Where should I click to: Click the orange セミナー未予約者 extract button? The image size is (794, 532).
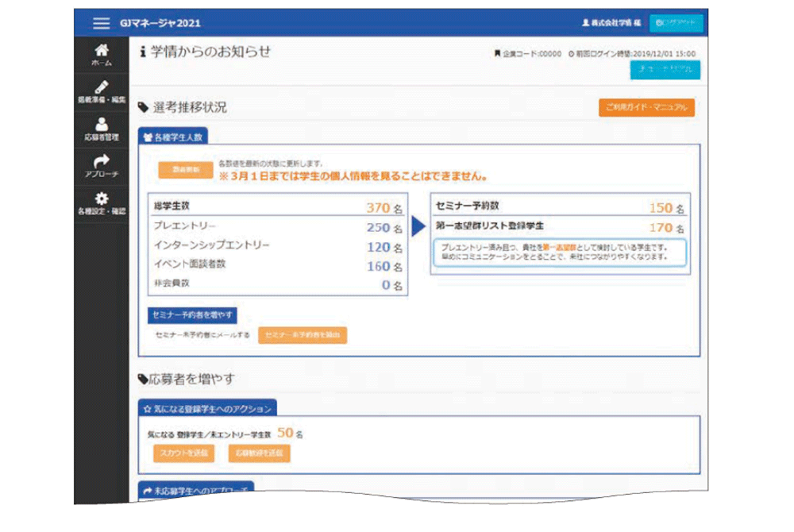tap(302, 336)
